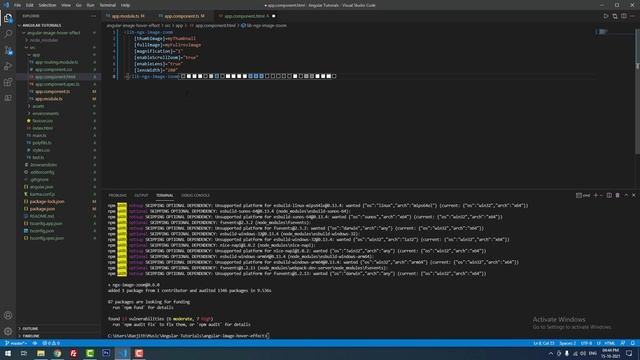Open errors and warnings count in status bar
640x360 pixels.
tap(51, 343)
